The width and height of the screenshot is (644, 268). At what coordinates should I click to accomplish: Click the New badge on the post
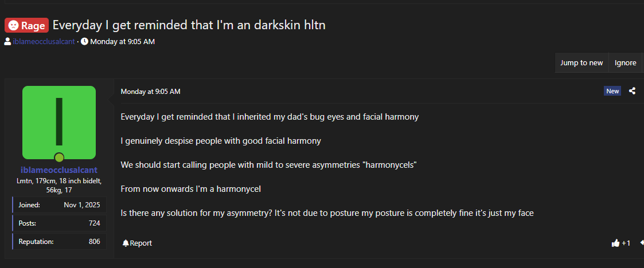coord(612,91)
